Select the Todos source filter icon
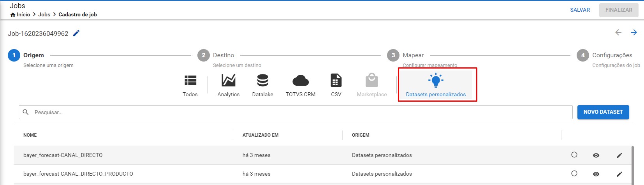Screen dimensions: 644x185 [190, 80]
